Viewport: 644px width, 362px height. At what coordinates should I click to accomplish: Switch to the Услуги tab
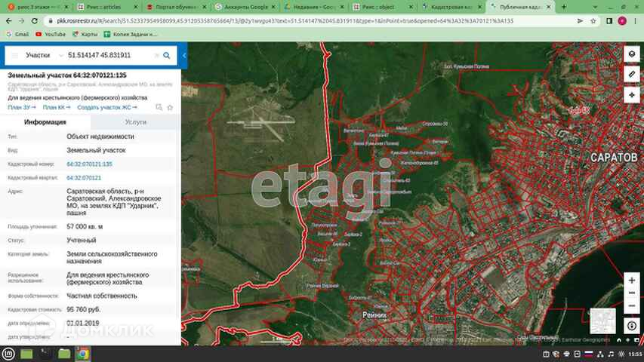[x=136, y=122]
